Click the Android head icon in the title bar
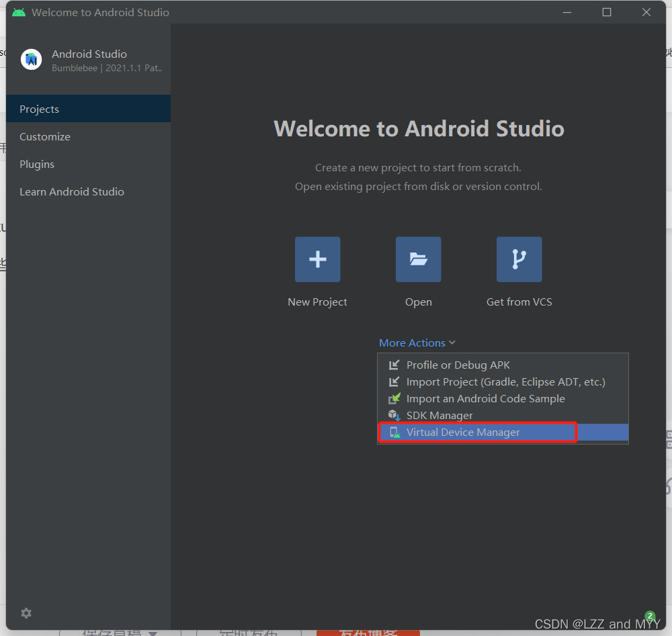The image size is (672, 636). 19,12
